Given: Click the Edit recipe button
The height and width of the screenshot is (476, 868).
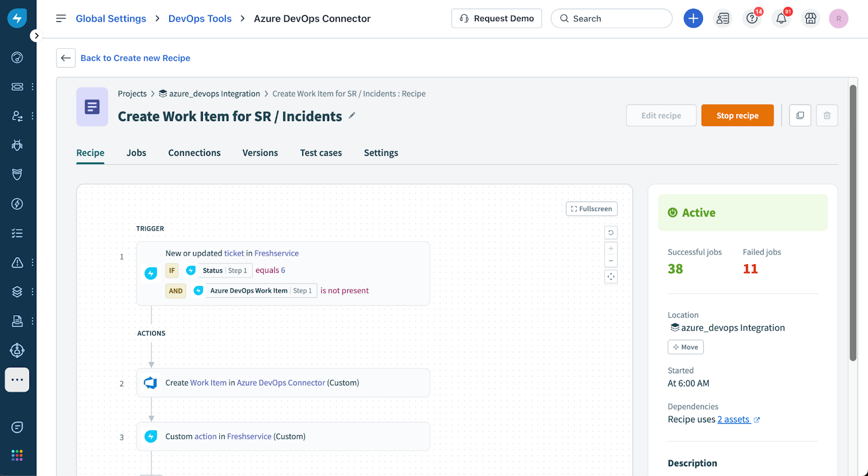Looking at the screenshot, I should 661,116.
